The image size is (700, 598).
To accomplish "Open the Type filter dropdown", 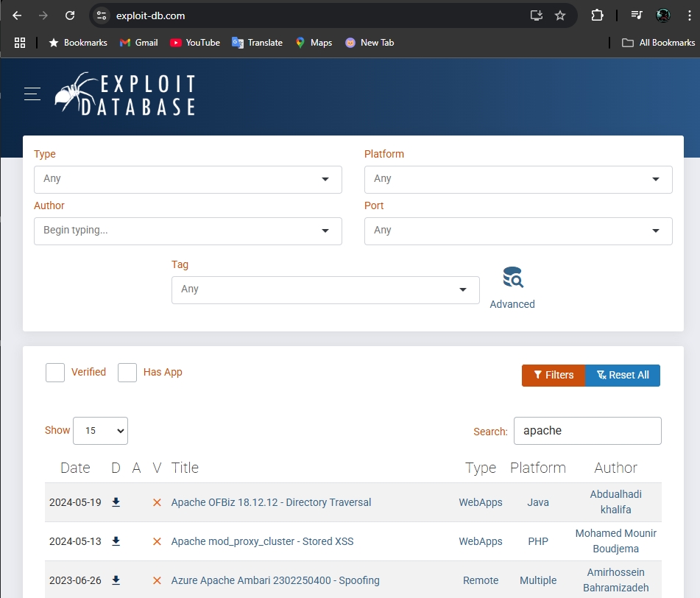I will pos(188,179).
